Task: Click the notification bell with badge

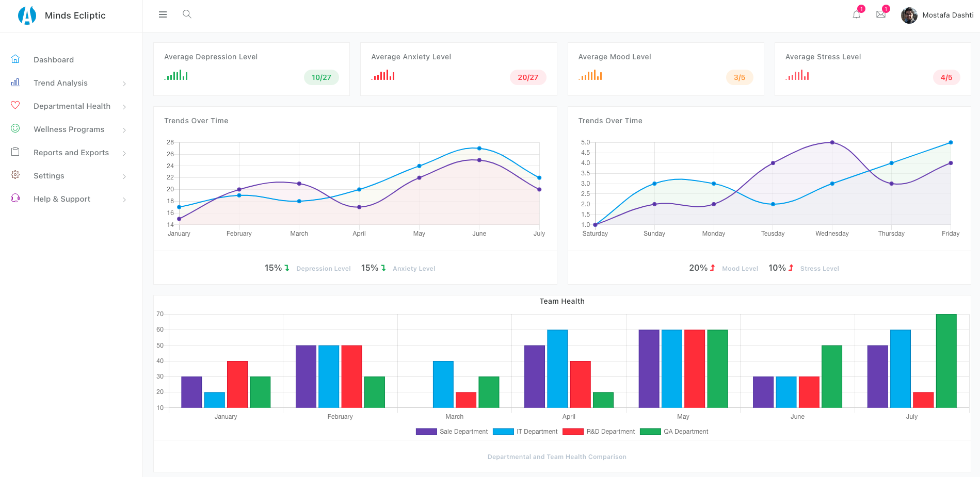Action: coord(856,14)
